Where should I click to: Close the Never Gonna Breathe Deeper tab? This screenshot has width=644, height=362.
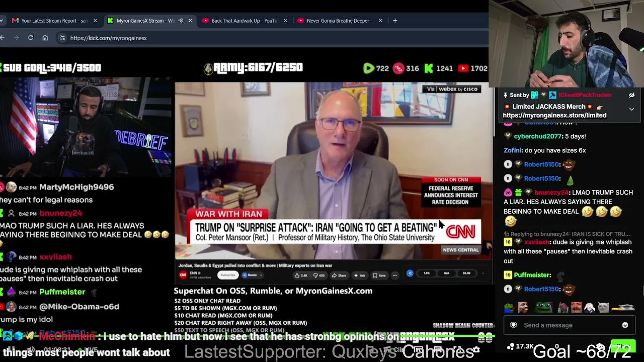click(380, 21)
